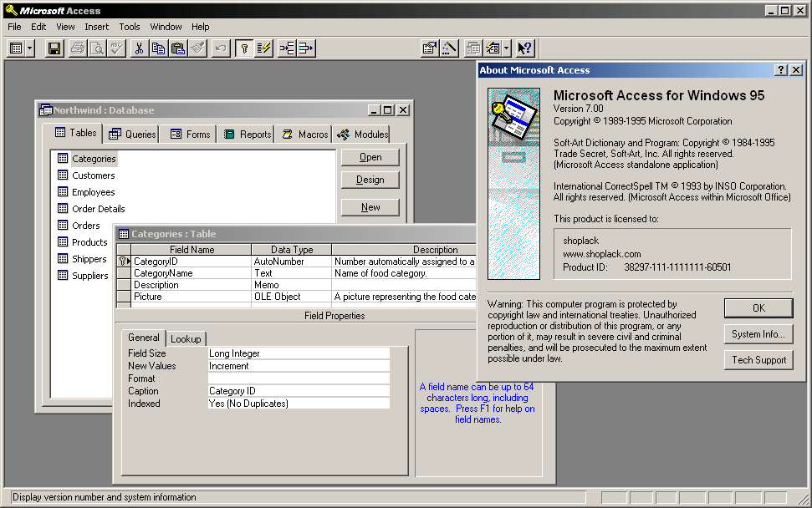Open the Insert menu
This screenshot has height=508, width=812.
(97, 27)
